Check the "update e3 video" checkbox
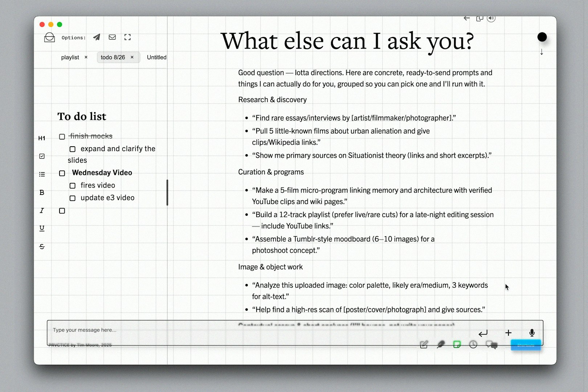Viewport: 588px width, 392px height. (x=73, y=198)
